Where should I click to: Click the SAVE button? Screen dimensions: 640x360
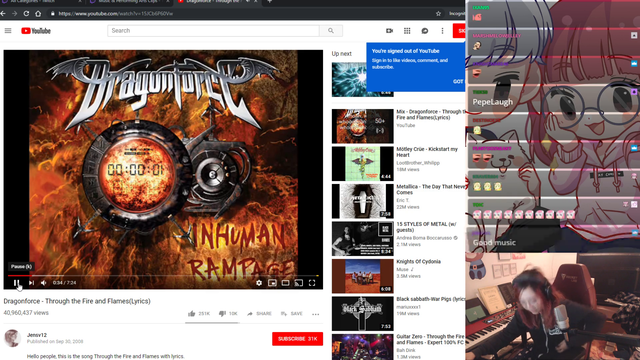[x=291, y=313]
